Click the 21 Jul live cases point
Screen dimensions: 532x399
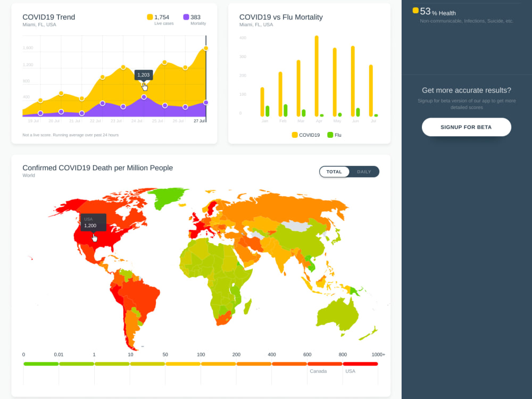pos(82,99)
